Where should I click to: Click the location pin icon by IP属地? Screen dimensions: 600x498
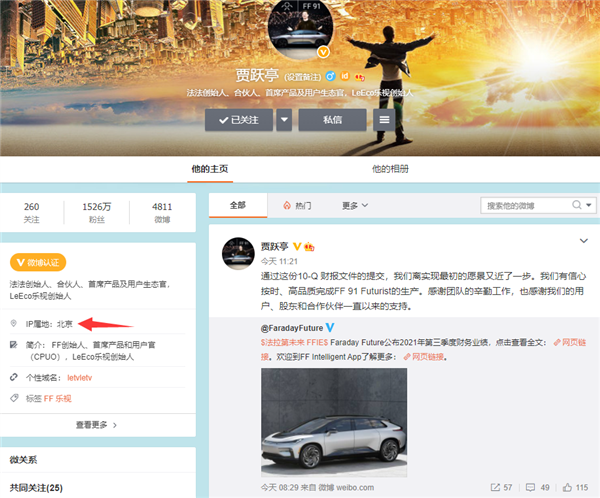[13, 324]
